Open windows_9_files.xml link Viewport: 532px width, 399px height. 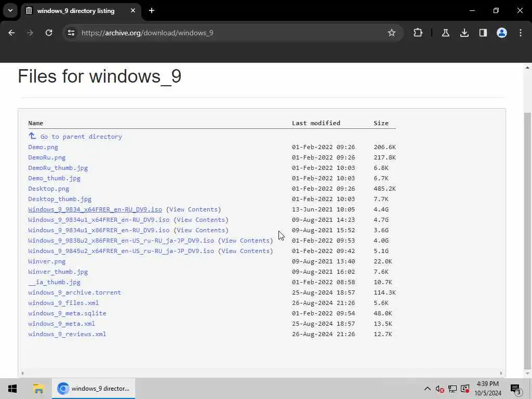[x=63, y=303]
